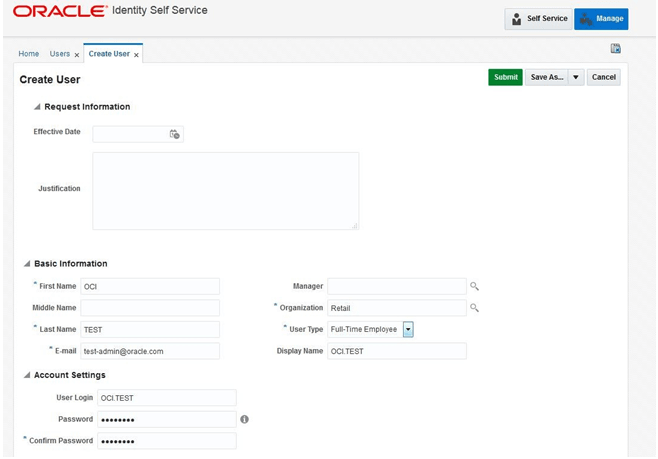The image size is (658, 459).
Task: Click the Justification label
Action: pos(59,189)
